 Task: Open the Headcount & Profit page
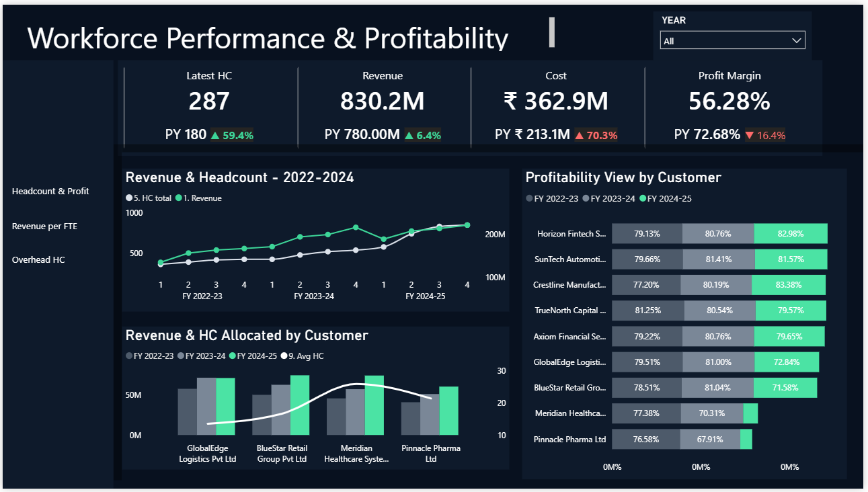pos(50,191)
